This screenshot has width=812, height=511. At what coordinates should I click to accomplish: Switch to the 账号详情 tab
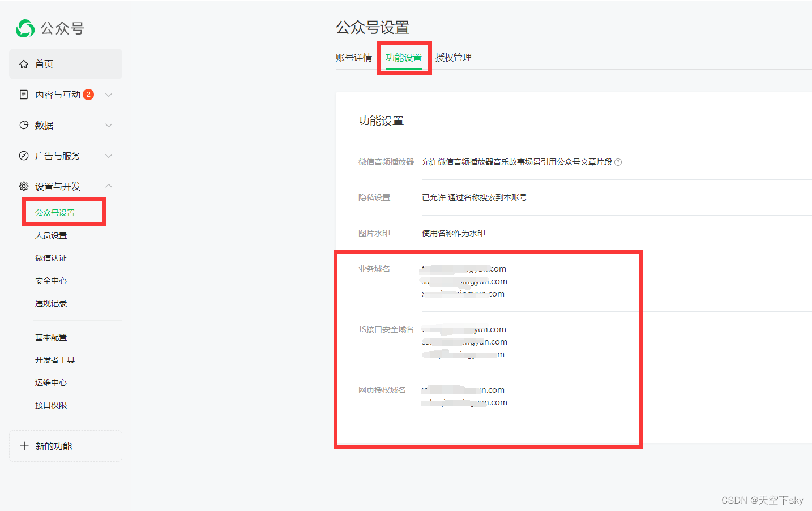tap(354, 58)
